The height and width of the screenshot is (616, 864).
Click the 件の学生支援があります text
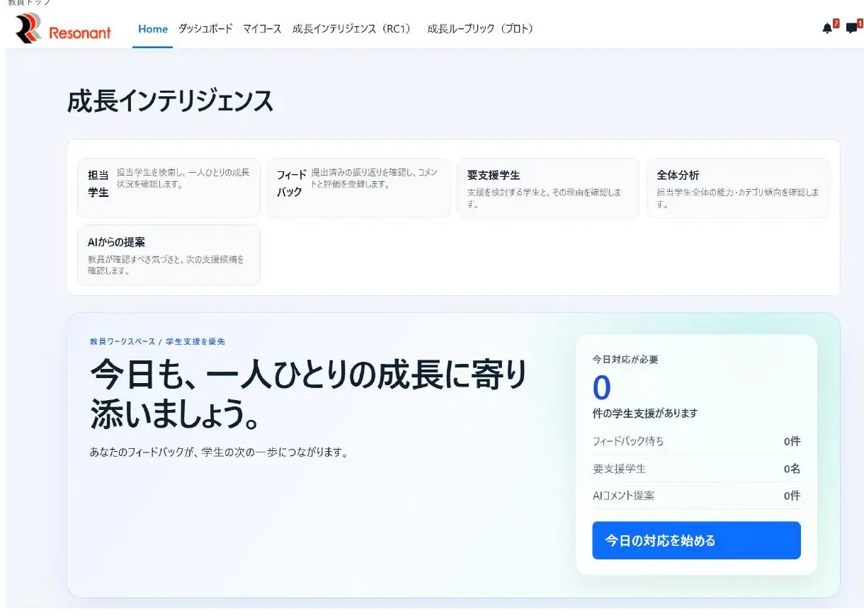645,413
